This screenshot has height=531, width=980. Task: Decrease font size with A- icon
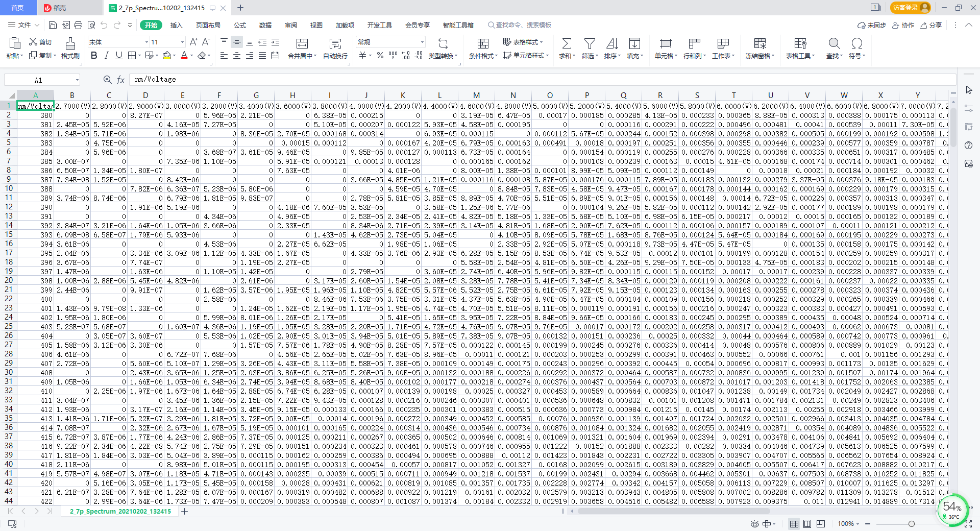(207, 42)
